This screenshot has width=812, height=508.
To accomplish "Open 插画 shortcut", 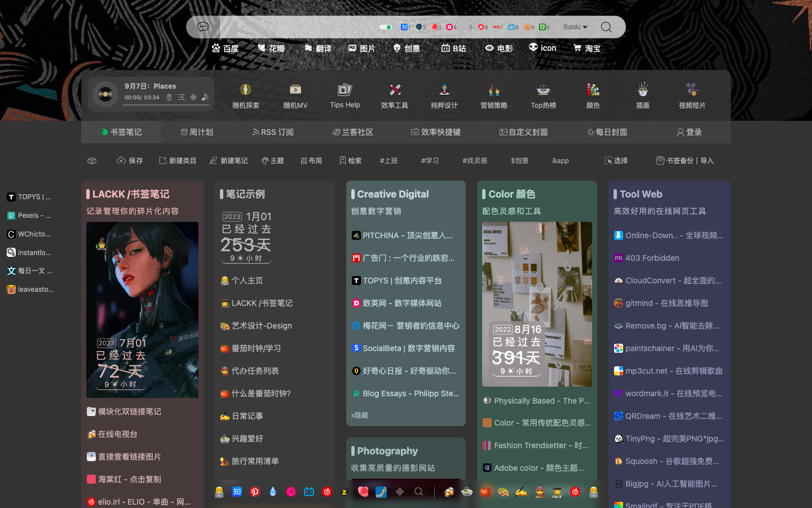I will pyautogui.click(x=643, y=95).
